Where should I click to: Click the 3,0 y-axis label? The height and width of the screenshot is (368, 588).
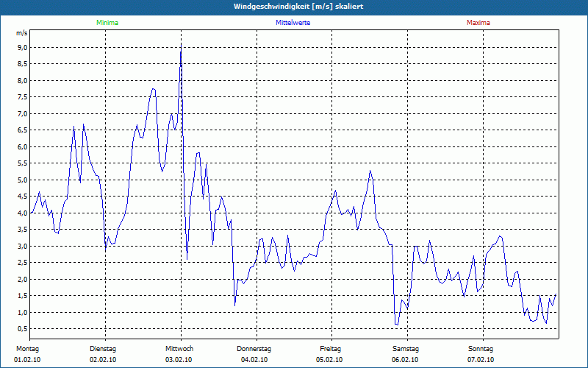pyautogui.click(x=23, y=246)
